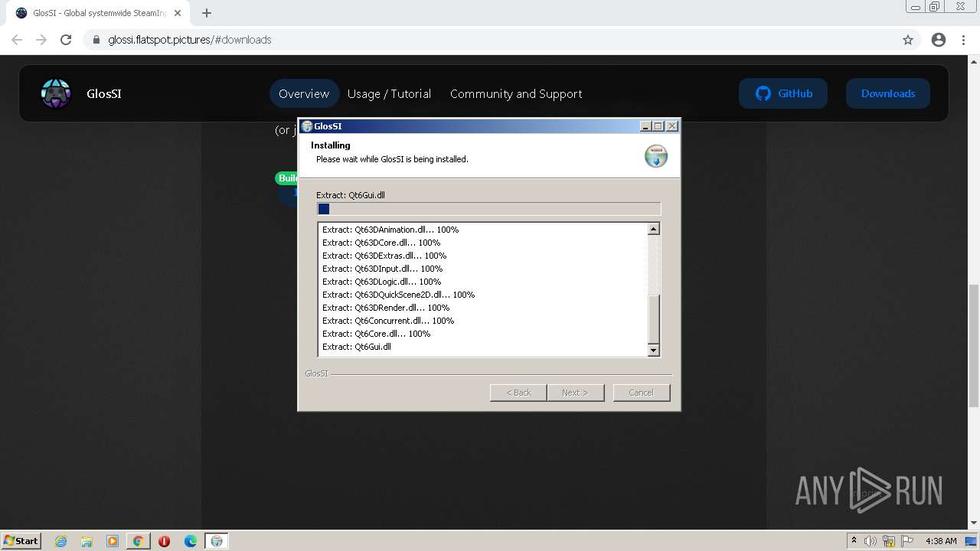Open the GitHub button with octocat icon

click(783, 93)
